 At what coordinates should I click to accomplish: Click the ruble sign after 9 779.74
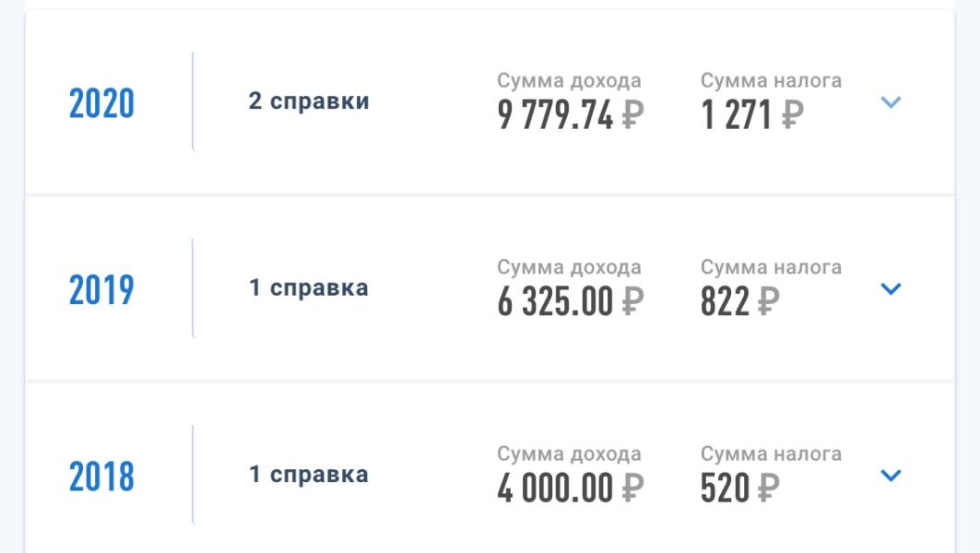[x=632, y=116]
